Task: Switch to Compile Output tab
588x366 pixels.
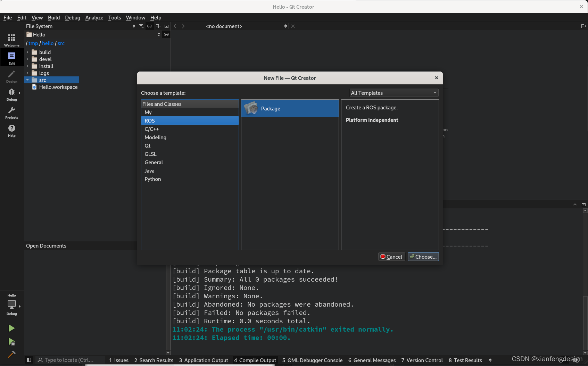Action: click(255, 360)
